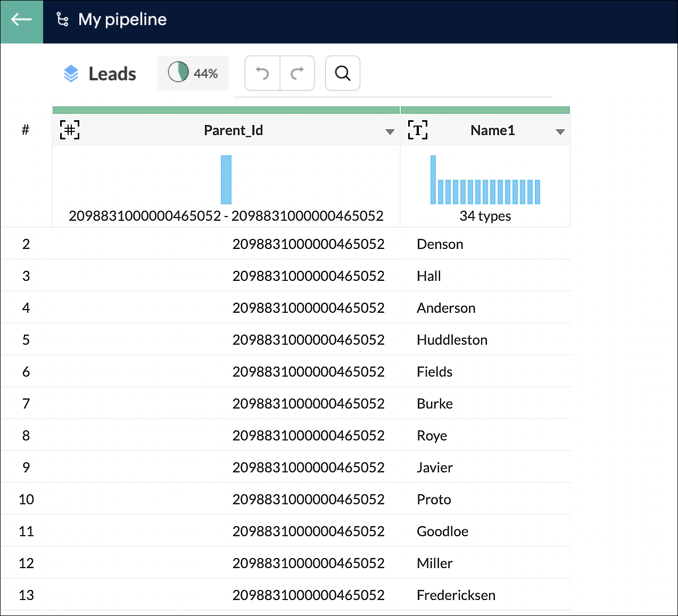Click the back arrow button
The height and width of the screenshot is (616, 678).
point(21,20)
